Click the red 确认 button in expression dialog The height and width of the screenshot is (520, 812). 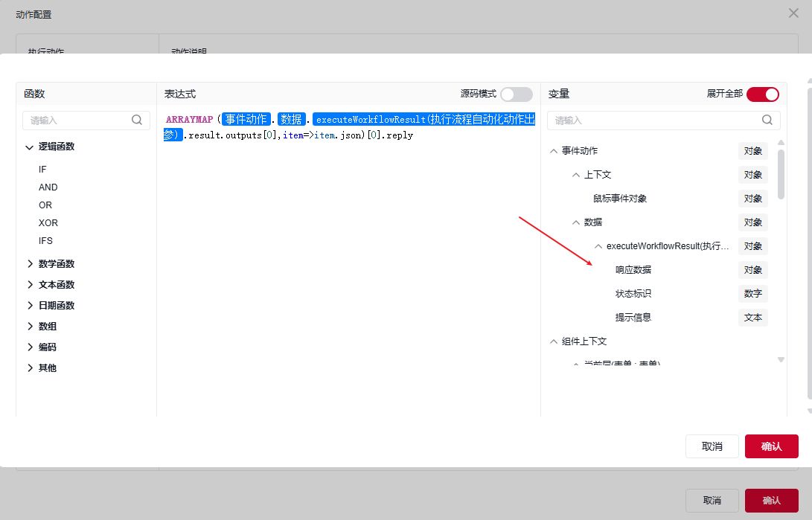tap(771, 446)
